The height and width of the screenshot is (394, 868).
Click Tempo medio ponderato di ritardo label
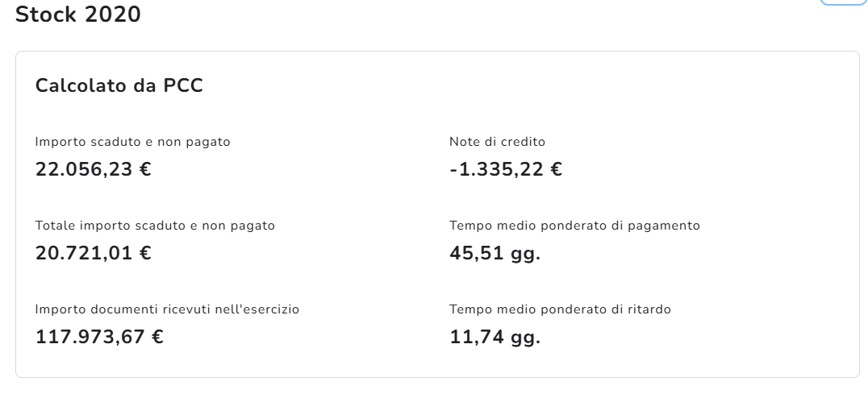(x=560, y=309)
